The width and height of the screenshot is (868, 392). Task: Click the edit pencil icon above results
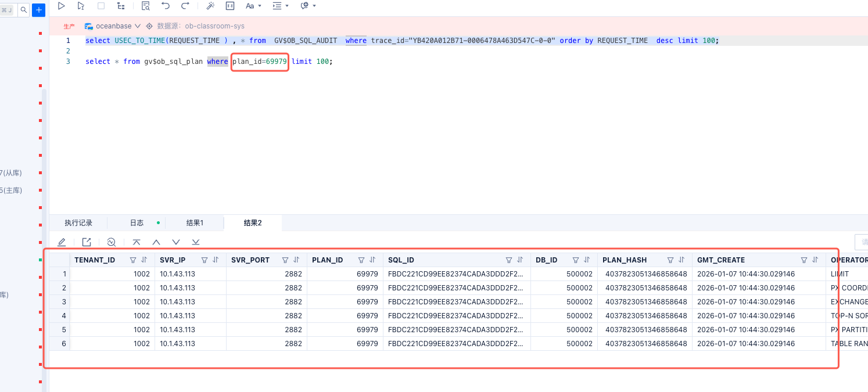pyautogui.click(x=62, y=242)
